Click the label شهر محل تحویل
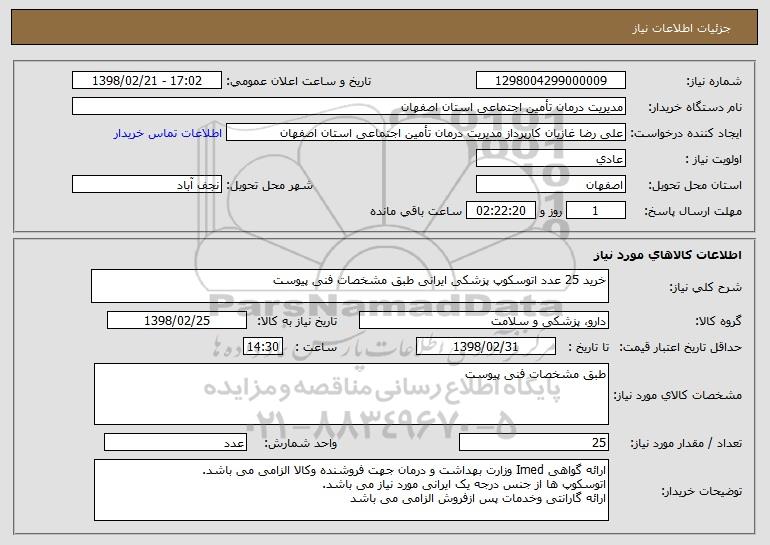 tap(269, 185)
